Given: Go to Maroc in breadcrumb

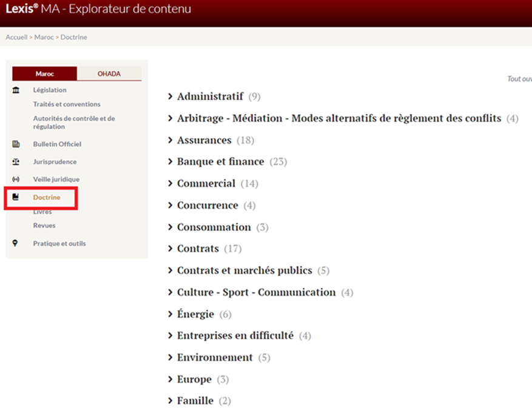Looking at the screenshot, I should point(44,37).
